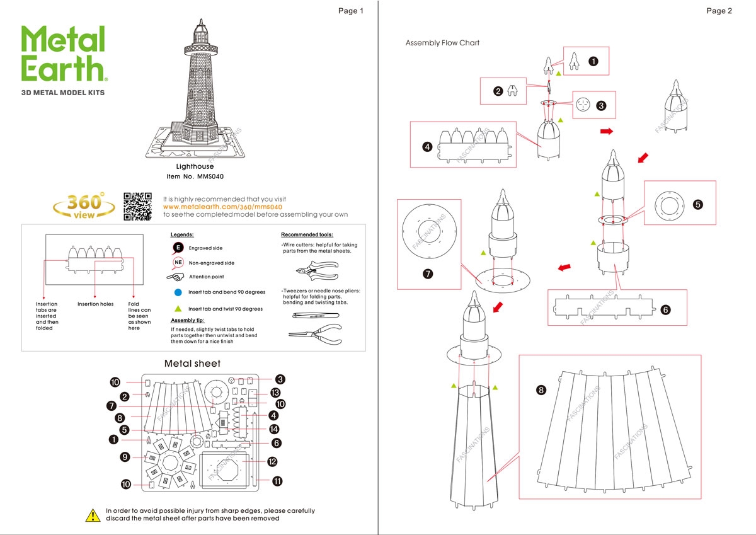Select part 7 ring disc box in flow chart
This screenshot has width=756, height=535.
point(429,244)
